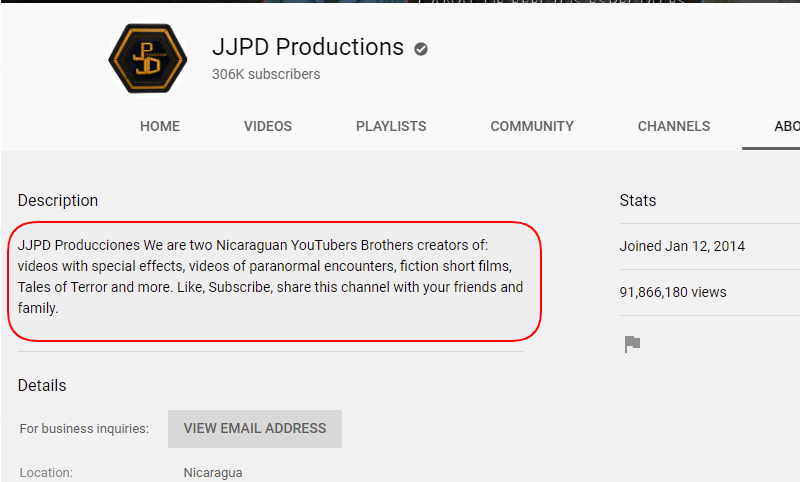800x482 pixels.
Task: Switch to the VIDEOS tab
Action: (268, 126)
